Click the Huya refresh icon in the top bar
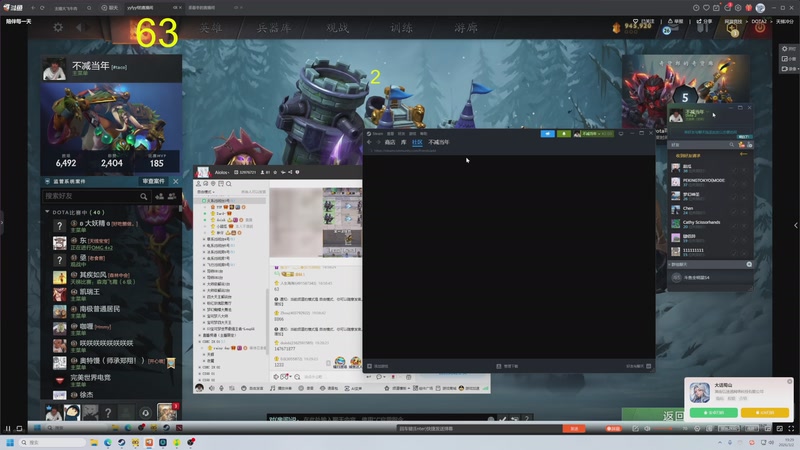The width and height of the screenshot is (800, 450). 42,8
